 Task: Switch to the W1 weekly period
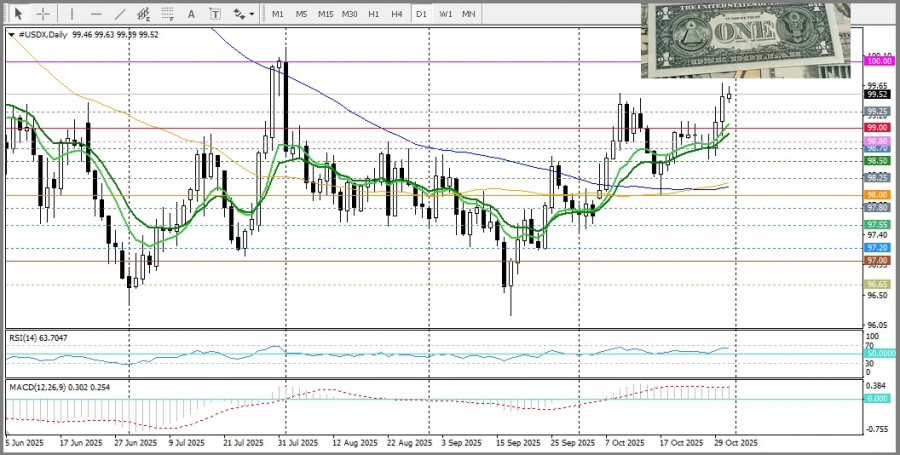445,14
